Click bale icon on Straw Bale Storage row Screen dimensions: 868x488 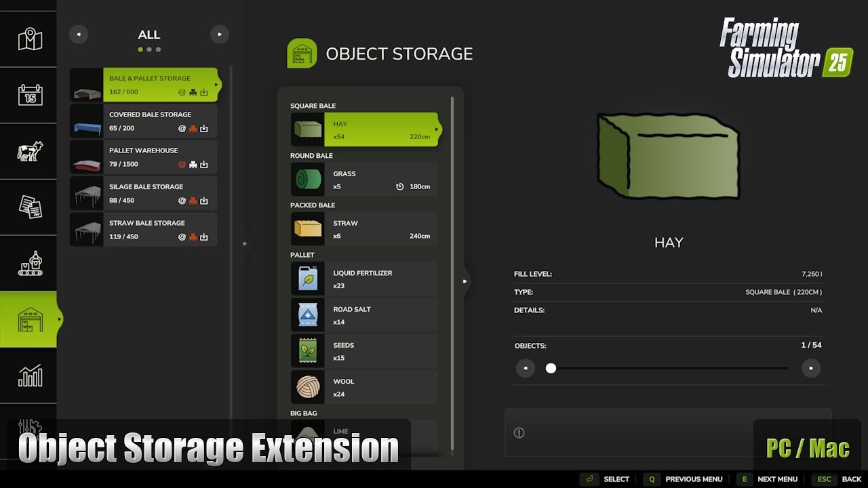[182, 237]
